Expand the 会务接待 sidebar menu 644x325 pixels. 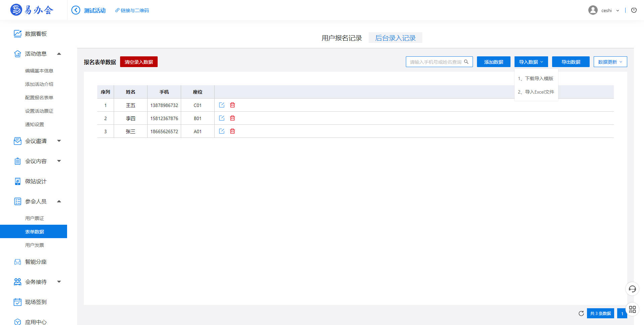coord(59,282)
